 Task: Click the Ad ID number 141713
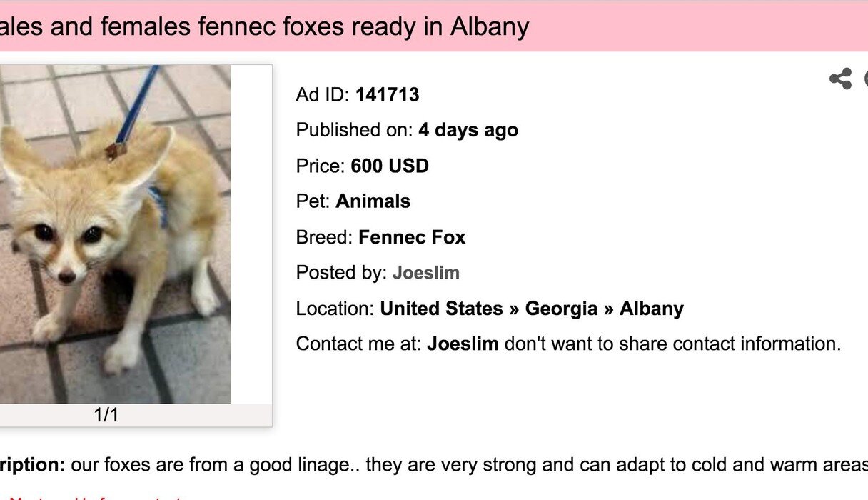tap(388, 94)
